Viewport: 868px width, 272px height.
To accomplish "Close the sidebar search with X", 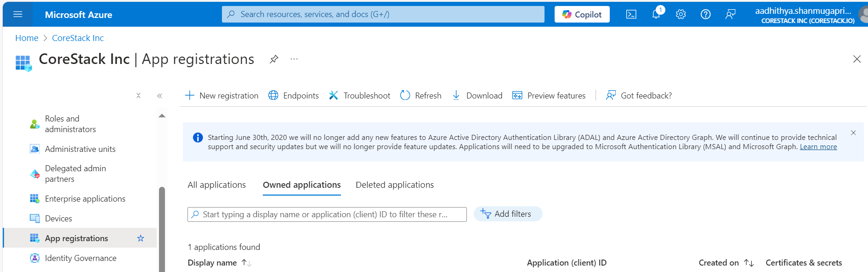I will tap(138, 96).
